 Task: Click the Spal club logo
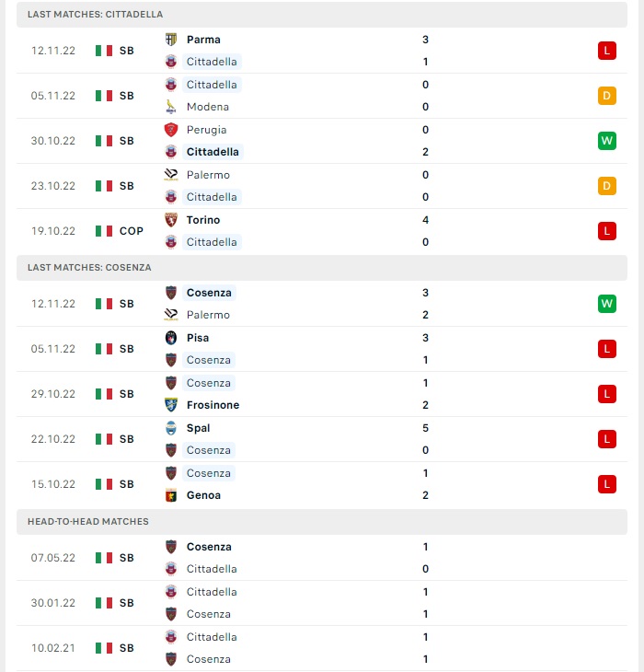point(171,428)
